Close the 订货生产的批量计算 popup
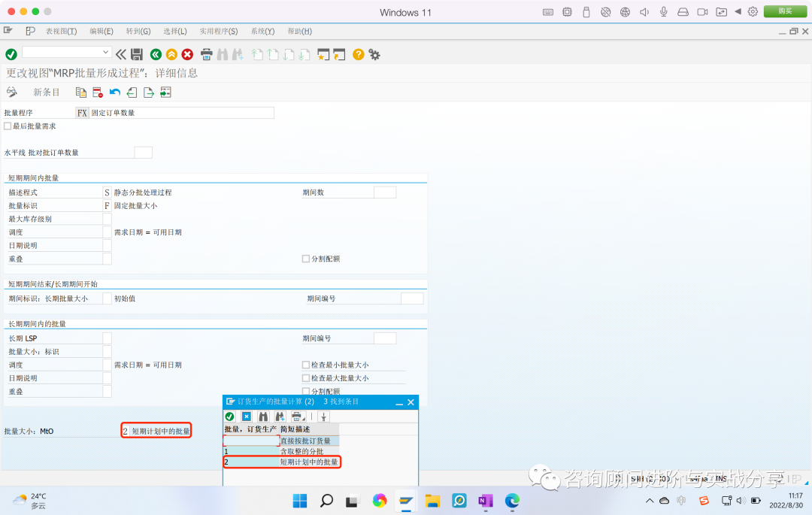Screen dimensions: 812x515 pyautogui.click(x=411, y=402)
